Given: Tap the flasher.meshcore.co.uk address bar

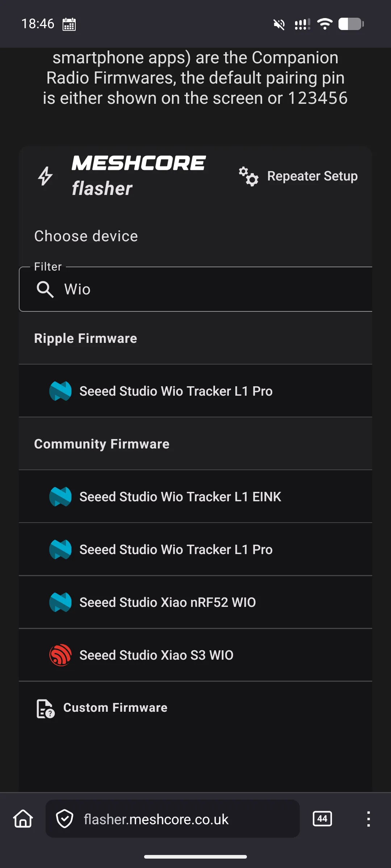Looking at the screenshot, I should pos(173,819).
